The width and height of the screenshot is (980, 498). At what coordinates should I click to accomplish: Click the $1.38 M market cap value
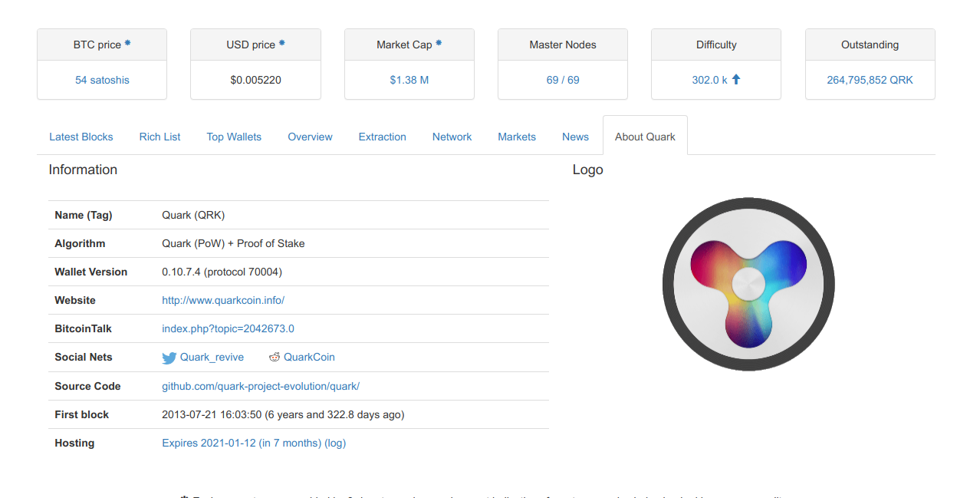coord(409,80)
